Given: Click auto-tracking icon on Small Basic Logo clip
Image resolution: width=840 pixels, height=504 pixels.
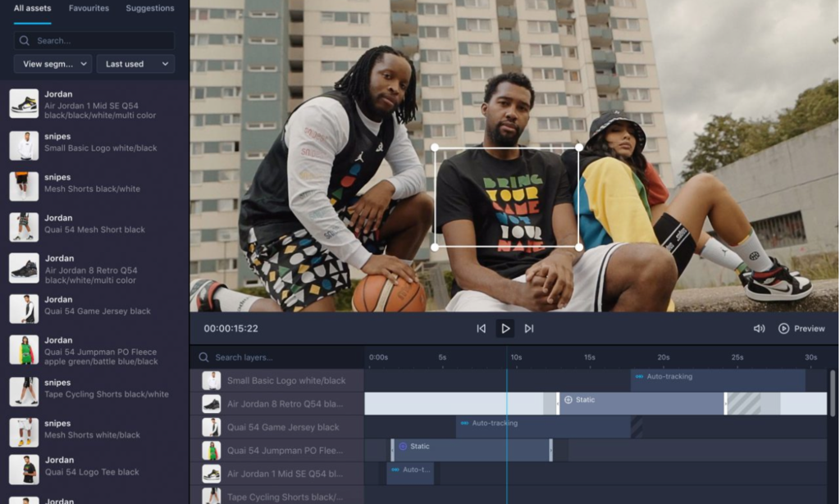Looking at the screenshot, I should pos(639,377).
